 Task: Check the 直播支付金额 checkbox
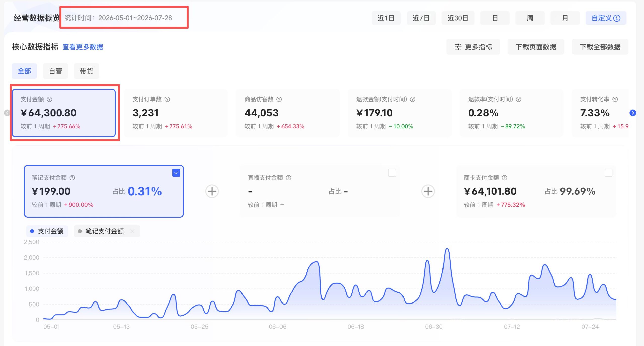pyautogui.click(x=392, y=173)
